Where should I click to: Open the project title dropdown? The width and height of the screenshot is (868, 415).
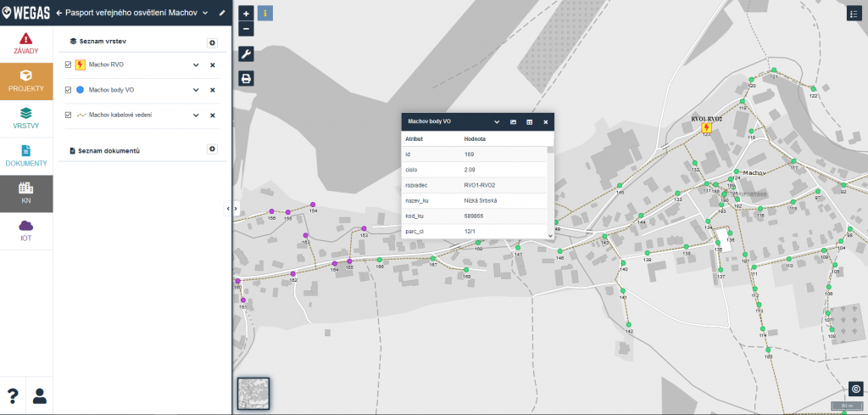click(205, 14)
